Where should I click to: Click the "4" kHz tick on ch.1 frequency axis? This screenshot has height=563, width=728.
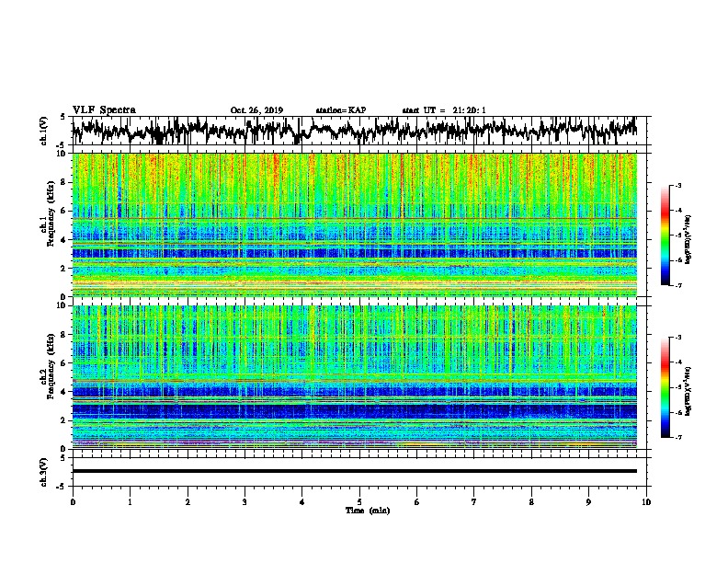pos(64,240)
